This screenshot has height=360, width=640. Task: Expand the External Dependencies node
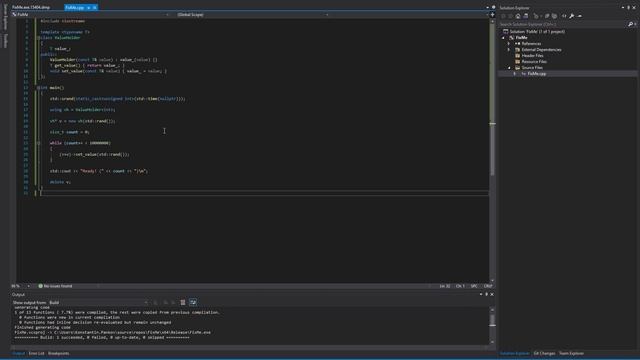509,50
